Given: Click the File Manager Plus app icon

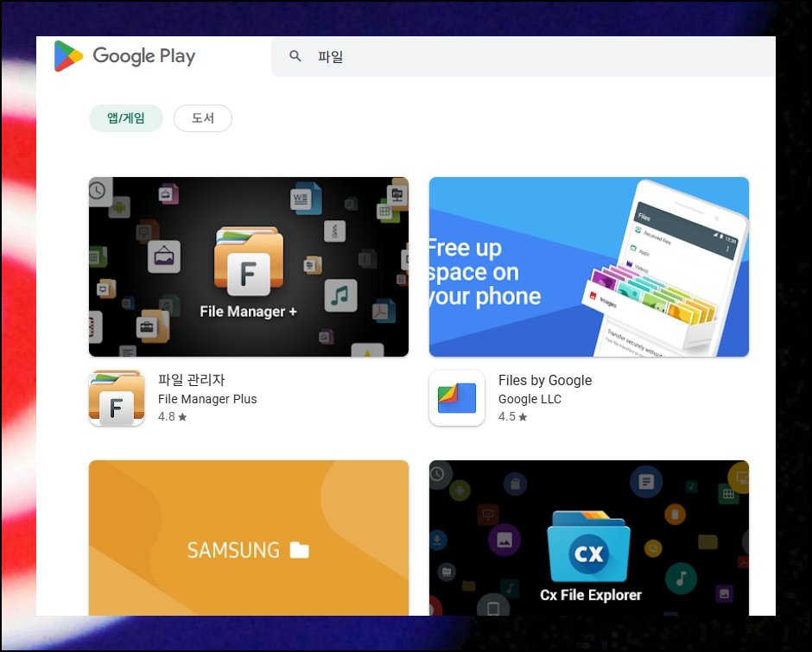Looking at the screenshot, I should tap(117, 398).
